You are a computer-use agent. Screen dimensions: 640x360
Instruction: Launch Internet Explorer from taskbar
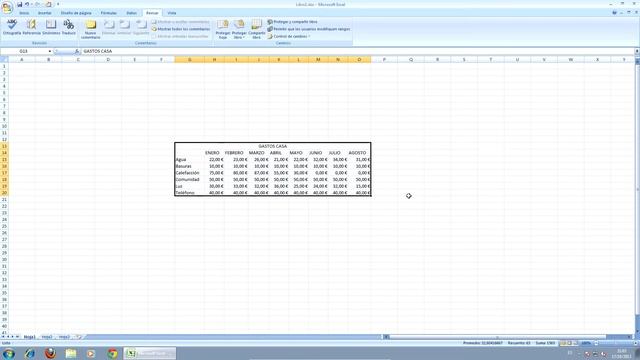coord(29,353)
